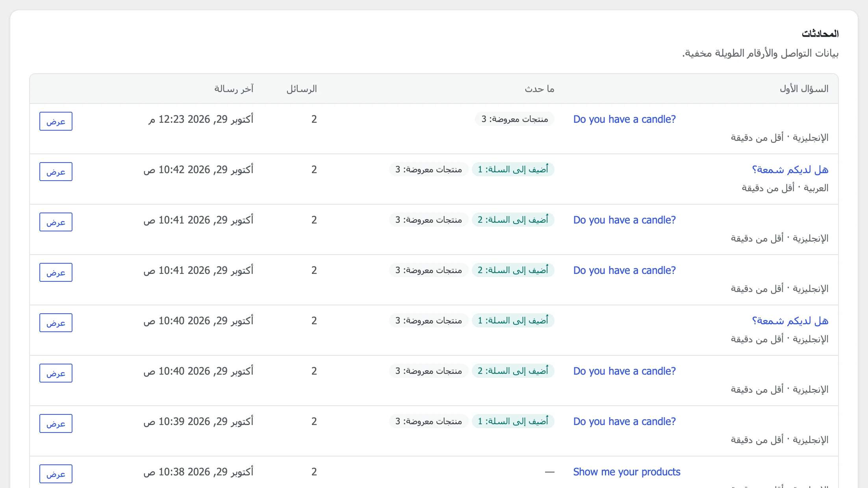Viewport: 868px width, 488px height.
Task: Click the 'آخر رسالة' column header
Action: 234,89
